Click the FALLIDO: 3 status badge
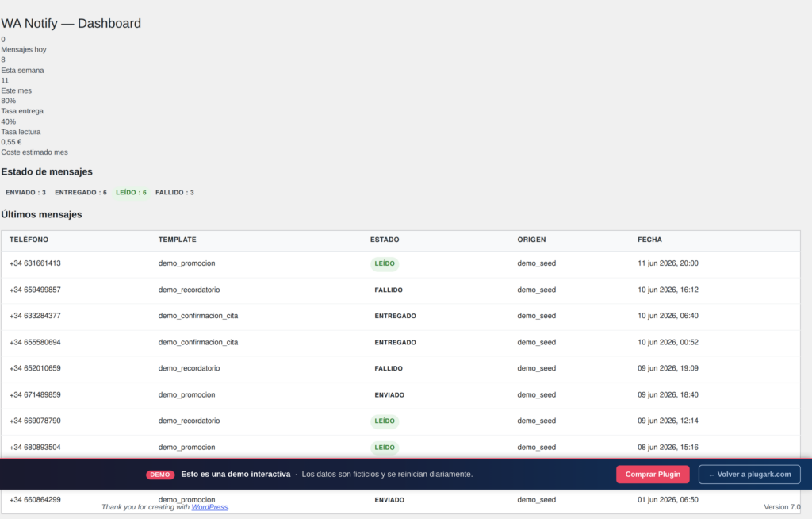This screenshot has height=519, width=812. pyautogui.click(x=174, y=192)
